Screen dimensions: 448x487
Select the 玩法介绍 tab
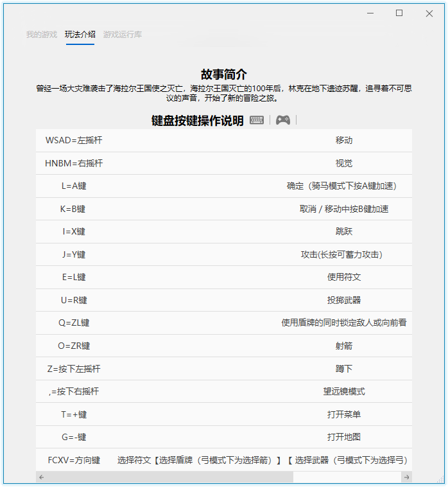(80, 35)
